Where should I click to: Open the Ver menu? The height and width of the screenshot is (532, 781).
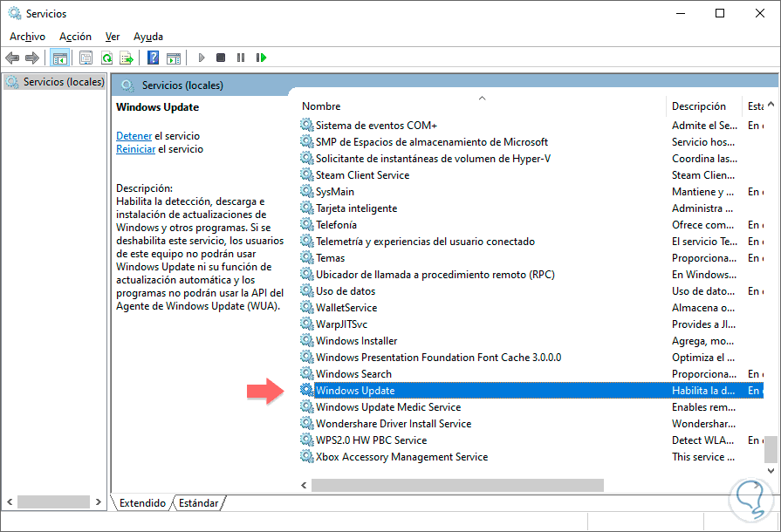pos(113,37)
